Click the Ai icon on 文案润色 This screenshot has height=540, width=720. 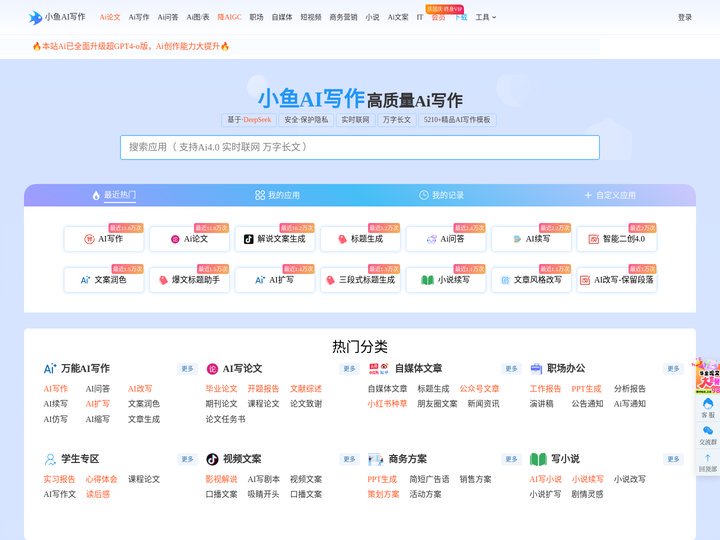tap(85, 280)
